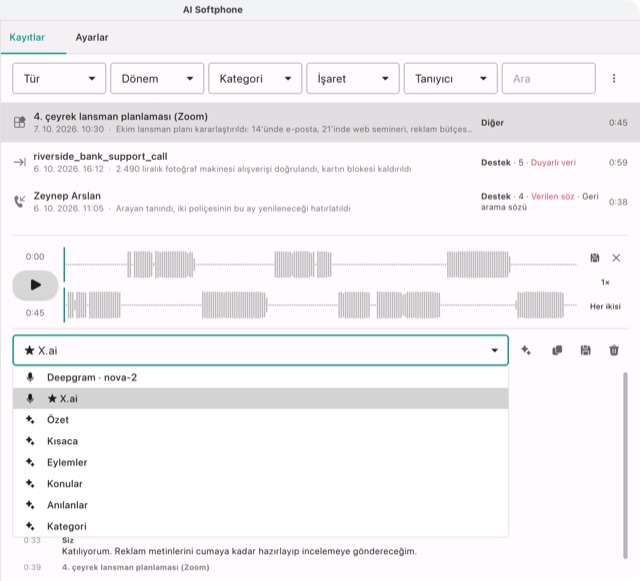This screenshot has height=581, width=640.
Task: Open the three-dot more options menu
Action: click(613, 78)
